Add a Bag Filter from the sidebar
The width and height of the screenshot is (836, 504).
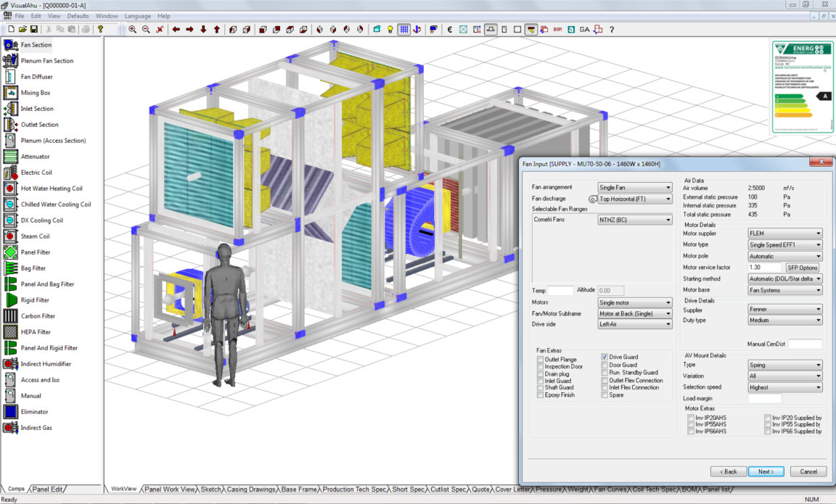[10, 268]
